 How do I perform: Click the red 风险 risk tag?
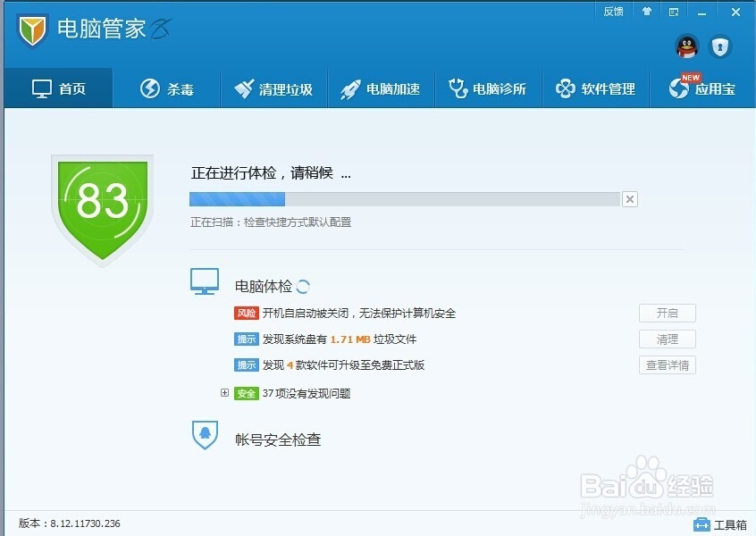[x=247, y=314]
